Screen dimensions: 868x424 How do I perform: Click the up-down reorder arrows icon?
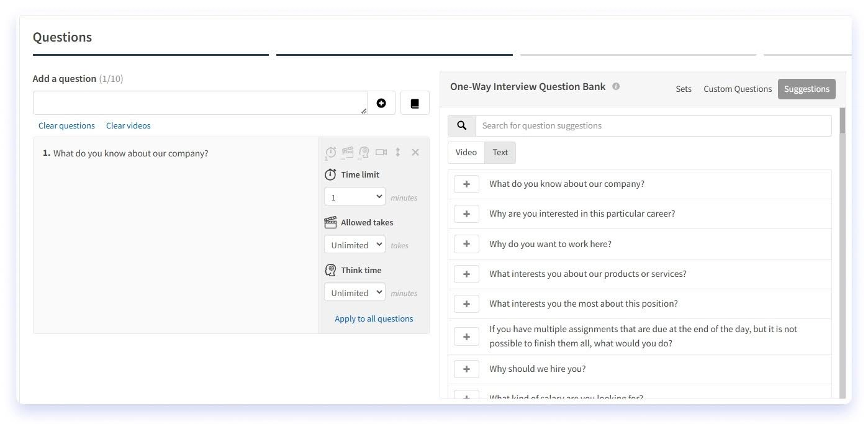398,152
